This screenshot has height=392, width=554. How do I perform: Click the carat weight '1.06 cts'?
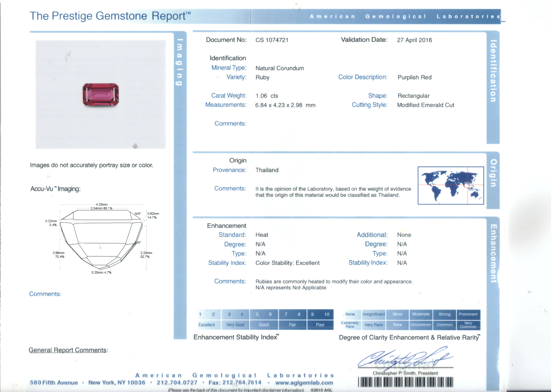tap(267, 96)
